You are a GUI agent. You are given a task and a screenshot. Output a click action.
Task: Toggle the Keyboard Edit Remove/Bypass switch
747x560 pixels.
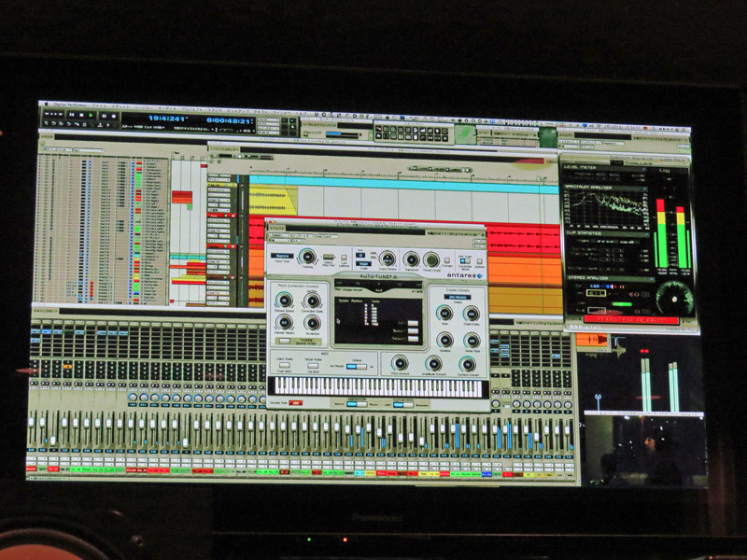click(x=357, y=404)
